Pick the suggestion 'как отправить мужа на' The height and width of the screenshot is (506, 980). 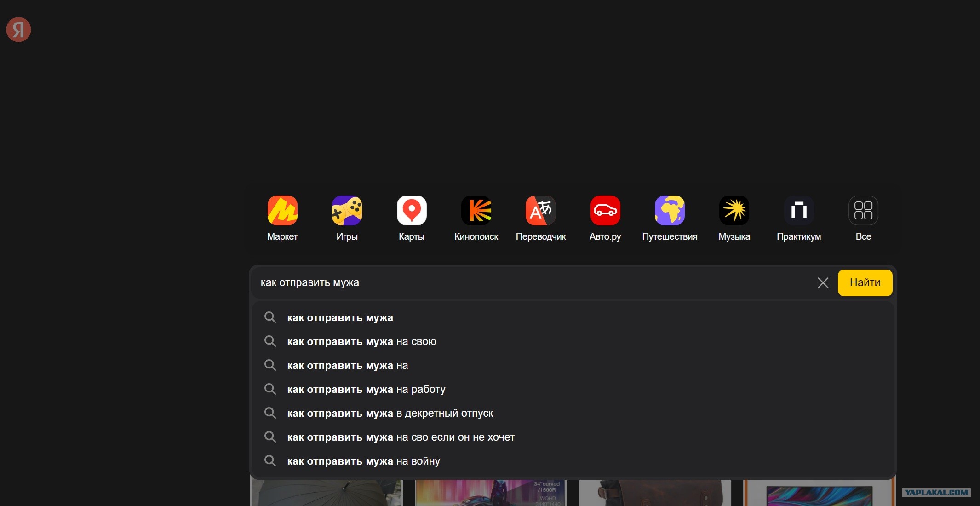[573, 366]
